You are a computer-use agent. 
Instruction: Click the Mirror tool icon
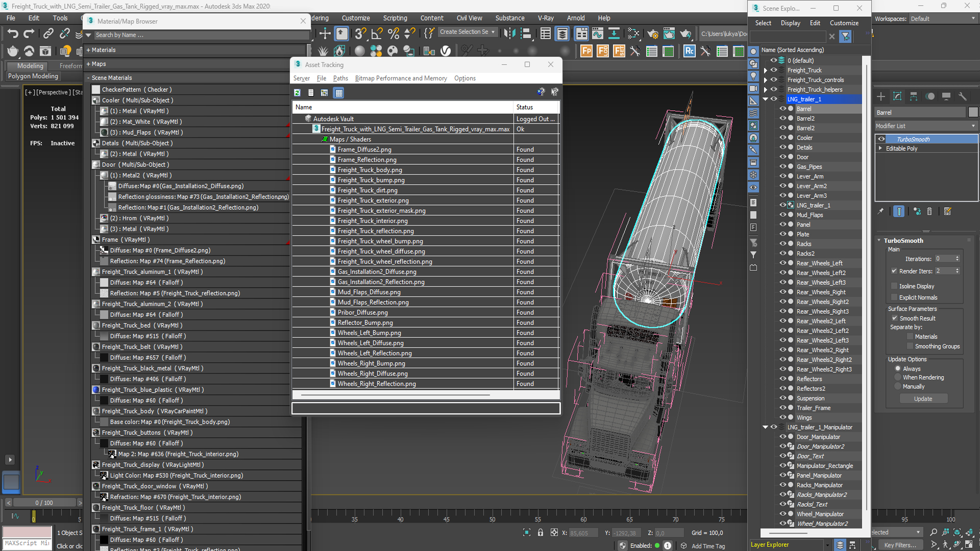[x=509, y=34]
